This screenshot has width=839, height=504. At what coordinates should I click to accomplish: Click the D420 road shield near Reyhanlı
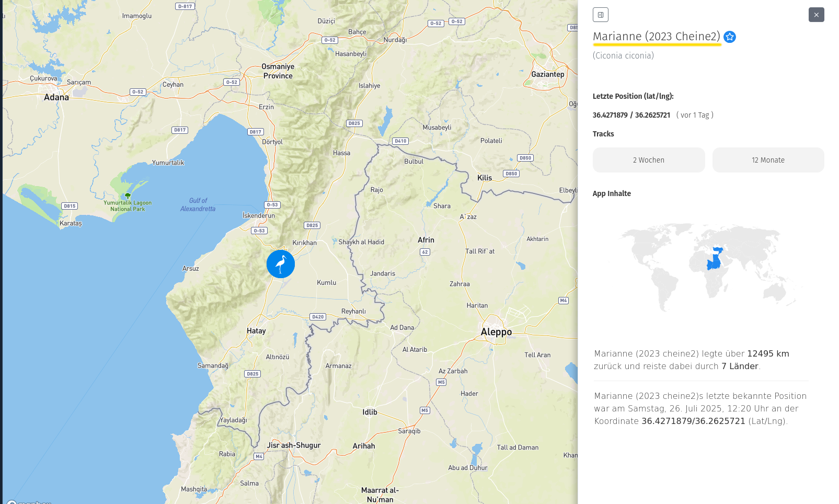tap(318, 317)
